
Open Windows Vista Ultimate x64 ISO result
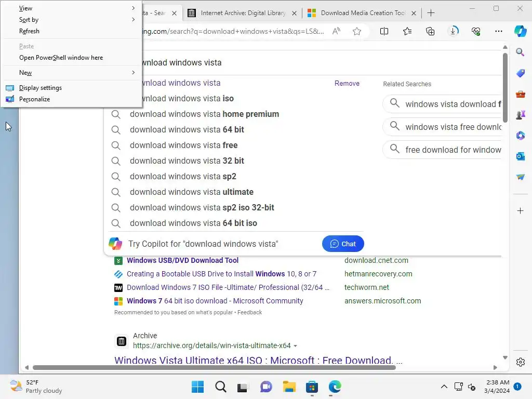click(x=258, y=360)
